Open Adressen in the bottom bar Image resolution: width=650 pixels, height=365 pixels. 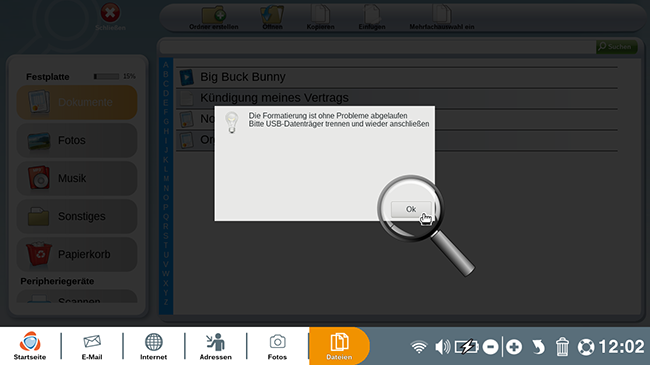(216, 346)
